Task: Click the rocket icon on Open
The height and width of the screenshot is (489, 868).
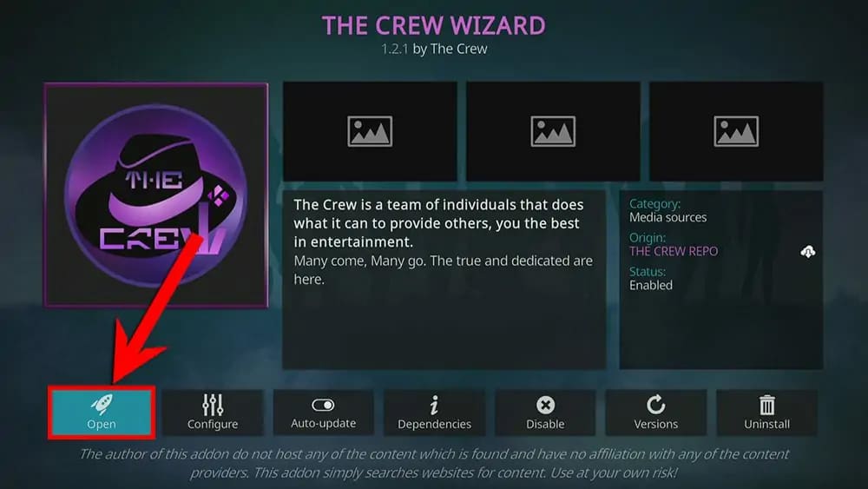Action: pos(102,404)
